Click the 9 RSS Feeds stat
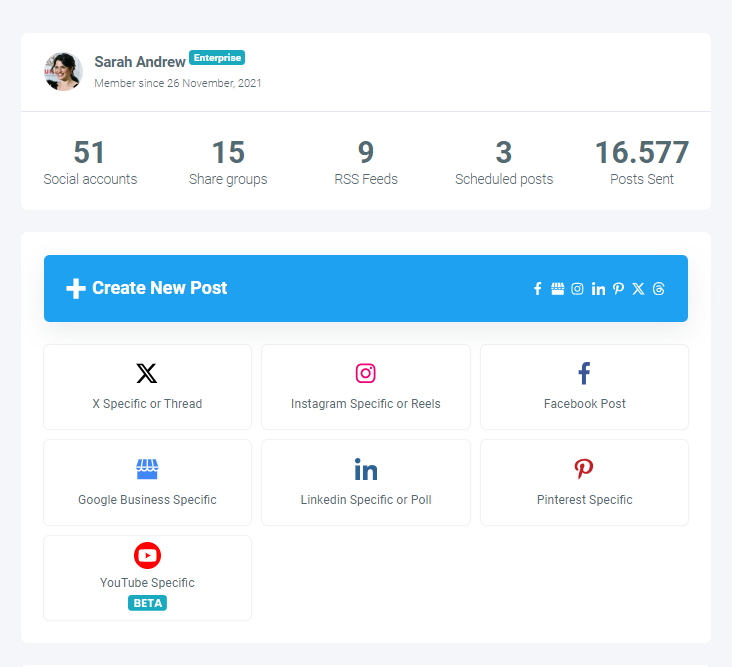Viewport: 732px width, 667px height. (x=366, y=162)
